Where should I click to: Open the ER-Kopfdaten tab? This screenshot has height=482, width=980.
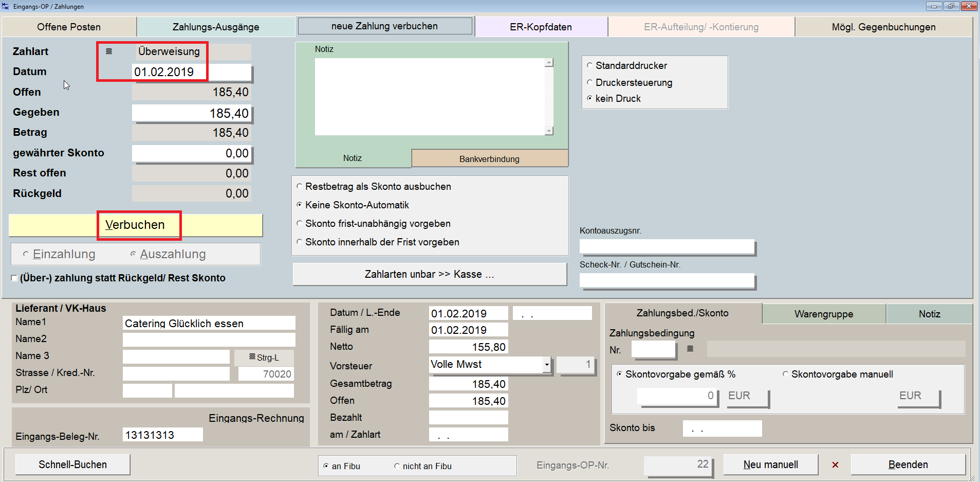tap(541, 27)
